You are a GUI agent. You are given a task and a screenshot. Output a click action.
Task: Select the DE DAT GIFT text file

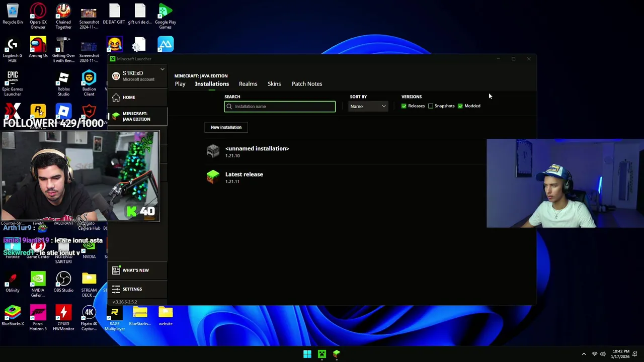click(114, 14)
